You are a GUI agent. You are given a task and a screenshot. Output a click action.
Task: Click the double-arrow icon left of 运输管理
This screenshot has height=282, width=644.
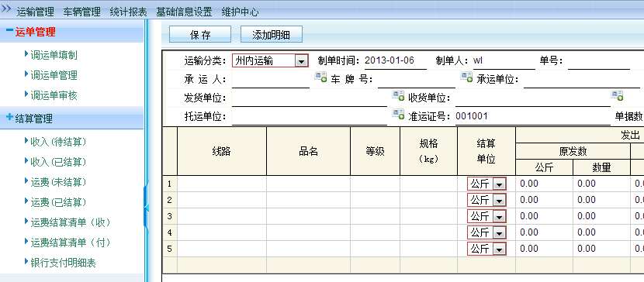pos(5,9)
